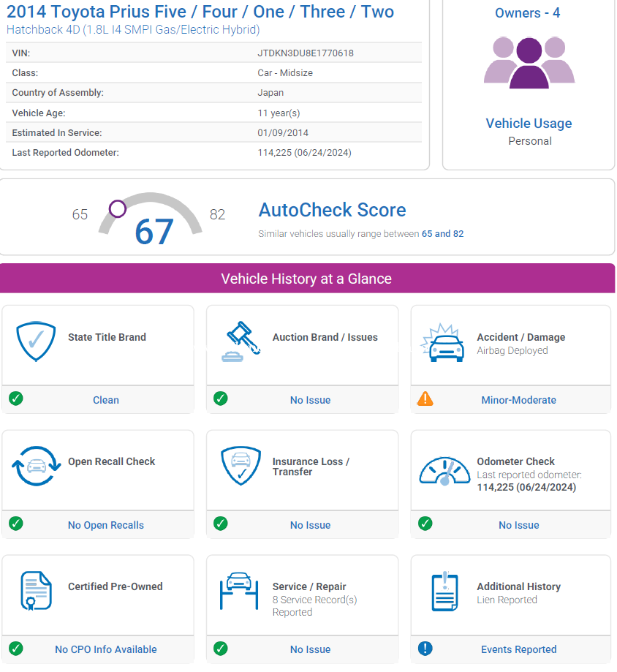
Task: Click the Estimated In Service row label
Action: (x=57, y=133)
